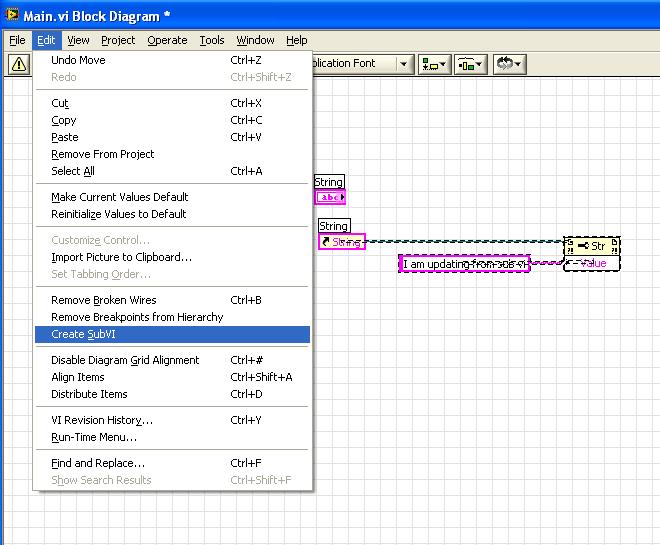Image resolution: width=660 pixels, height=545 pixels.
Task: Choose Copy in the Edit menu
Action: (173, 120)
